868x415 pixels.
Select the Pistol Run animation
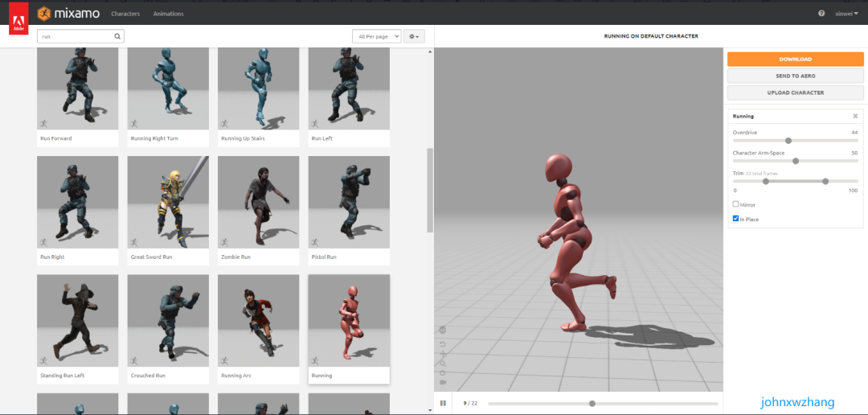pos(349,202)
